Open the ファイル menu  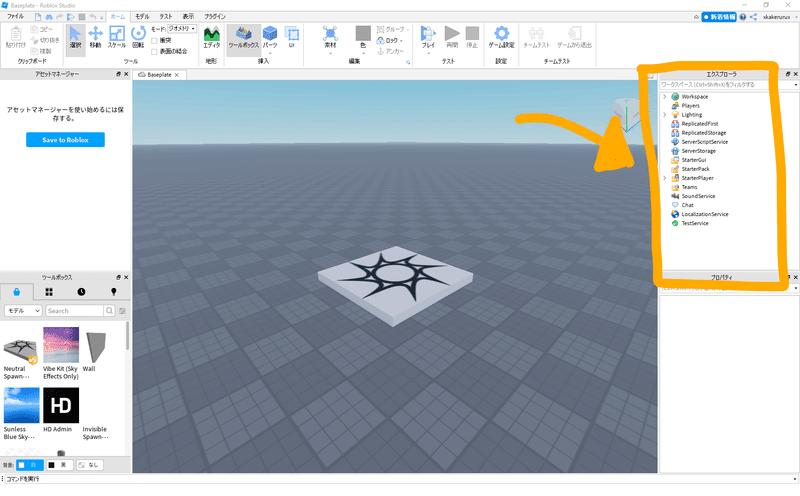(15, 17)
